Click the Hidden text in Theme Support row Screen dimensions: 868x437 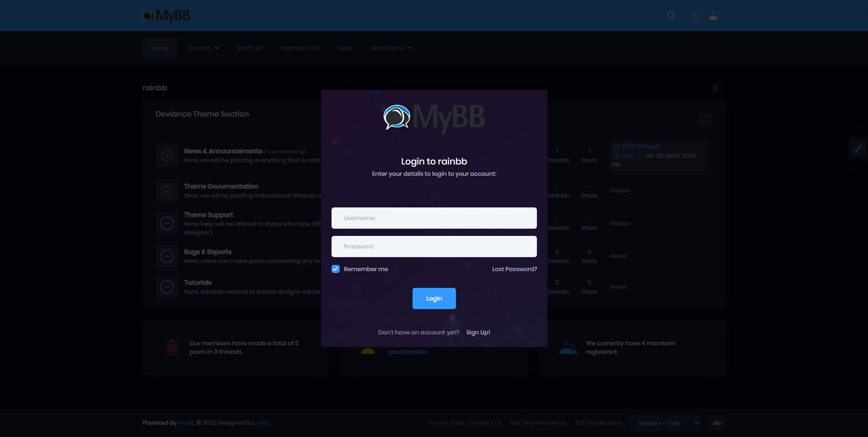(x=620, y=223)
